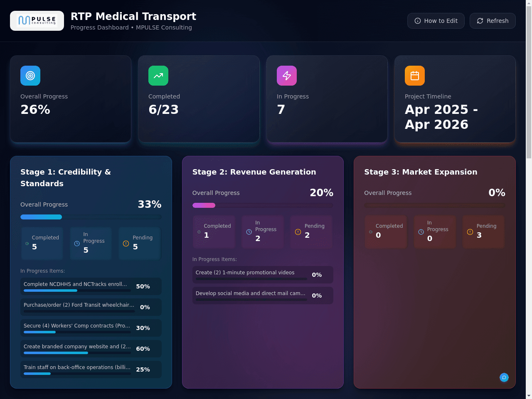Open the How to Edit guide

tap(436, 21)
